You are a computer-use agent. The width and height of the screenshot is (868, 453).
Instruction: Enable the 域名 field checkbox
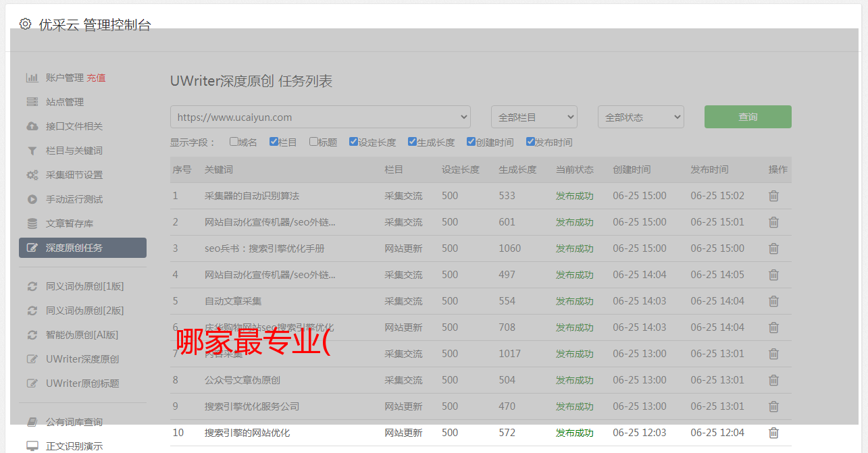[x=234, y=142]
